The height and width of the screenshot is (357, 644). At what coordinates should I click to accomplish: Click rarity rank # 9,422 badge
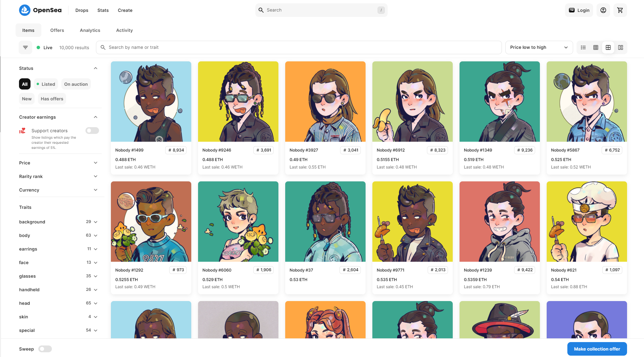525,270
